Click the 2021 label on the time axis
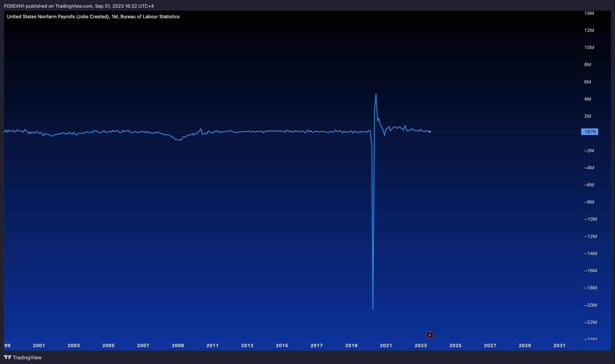This screenshot has height=364, width=615. coord(386,345)
